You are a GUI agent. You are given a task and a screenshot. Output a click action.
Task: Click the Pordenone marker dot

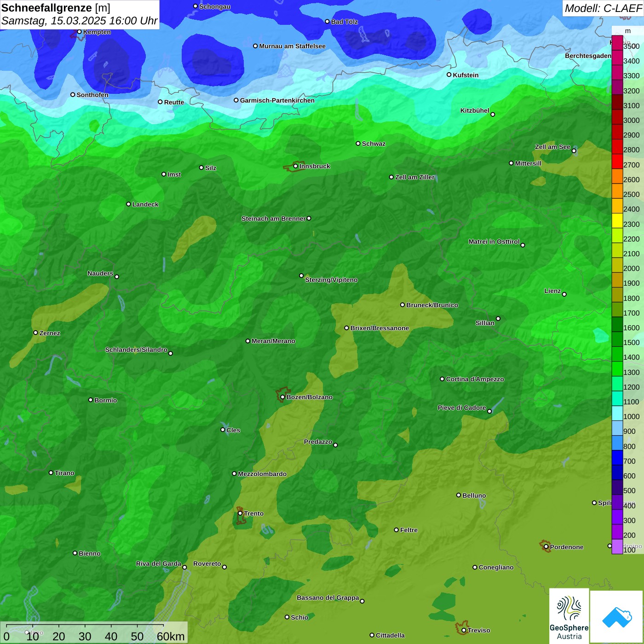(x=546, y=547)
